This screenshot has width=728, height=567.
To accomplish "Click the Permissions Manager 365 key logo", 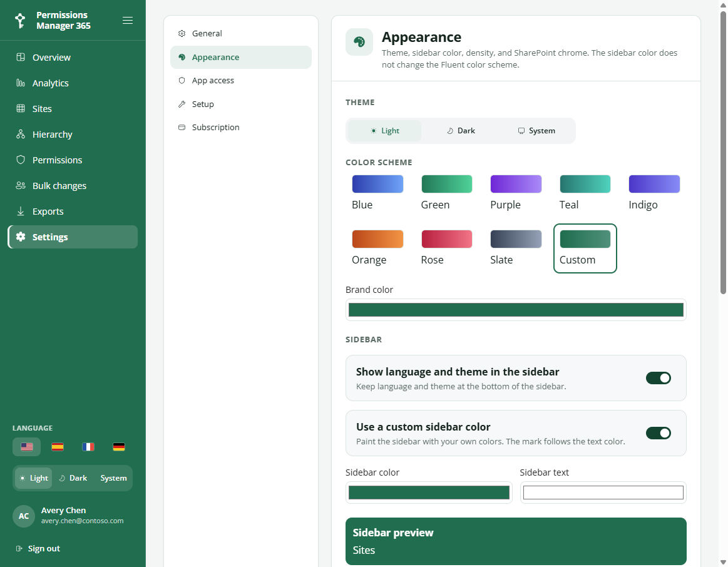I will click(20, 21).
